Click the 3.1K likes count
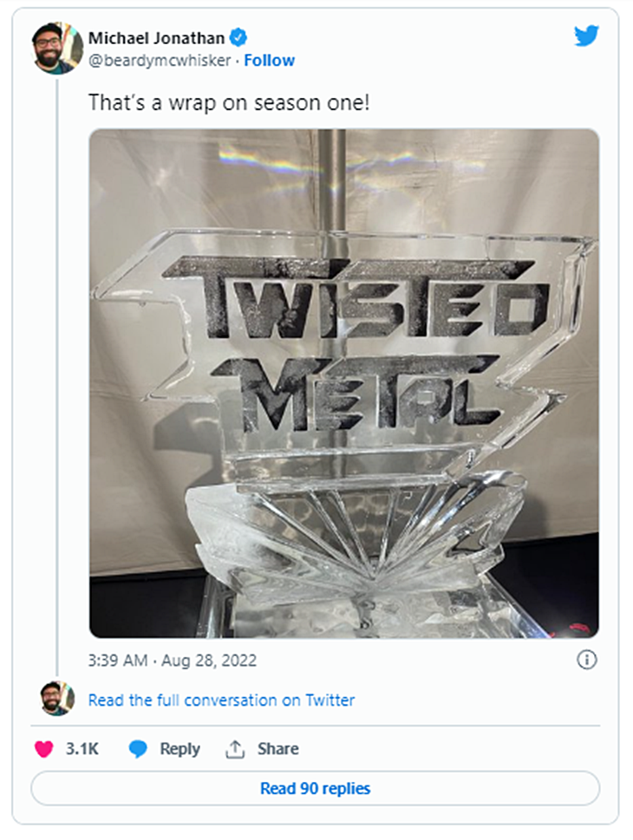This screenshot has height=840, width=633. click(x=82, y=749)
